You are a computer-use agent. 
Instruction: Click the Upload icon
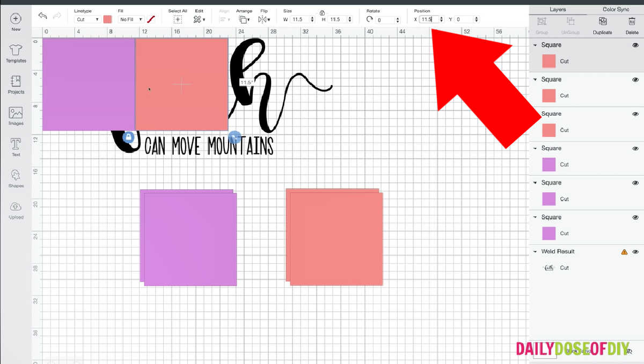16,209
